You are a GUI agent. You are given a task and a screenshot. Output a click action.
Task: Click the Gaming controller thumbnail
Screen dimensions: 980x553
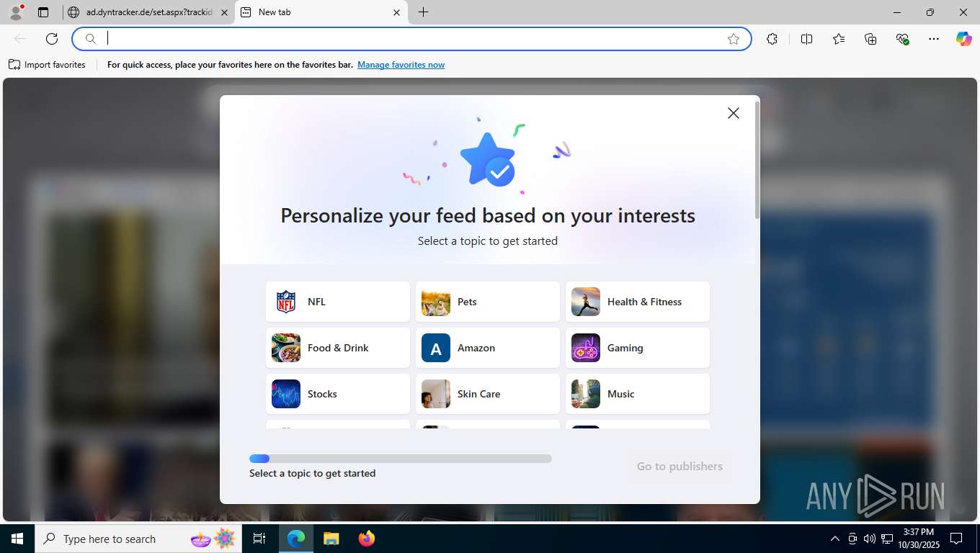click(586, 348)
